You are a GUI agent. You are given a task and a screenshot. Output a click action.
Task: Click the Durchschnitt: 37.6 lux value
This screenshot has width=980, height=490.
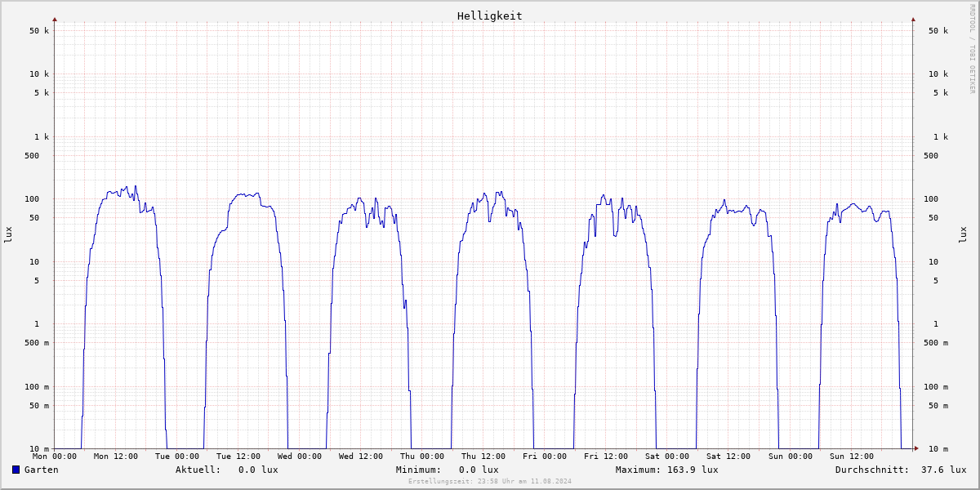pos(901,470)
